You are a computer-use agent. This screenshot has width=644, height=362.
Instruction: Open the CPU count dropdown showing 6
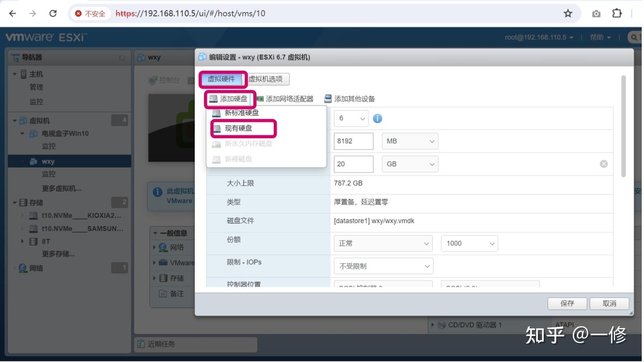351,119
